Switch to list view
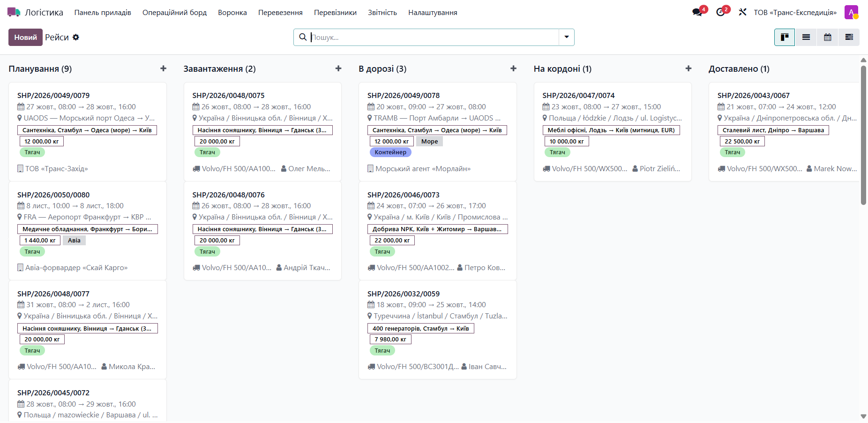868x423 pixels. [x=806, y=37]
